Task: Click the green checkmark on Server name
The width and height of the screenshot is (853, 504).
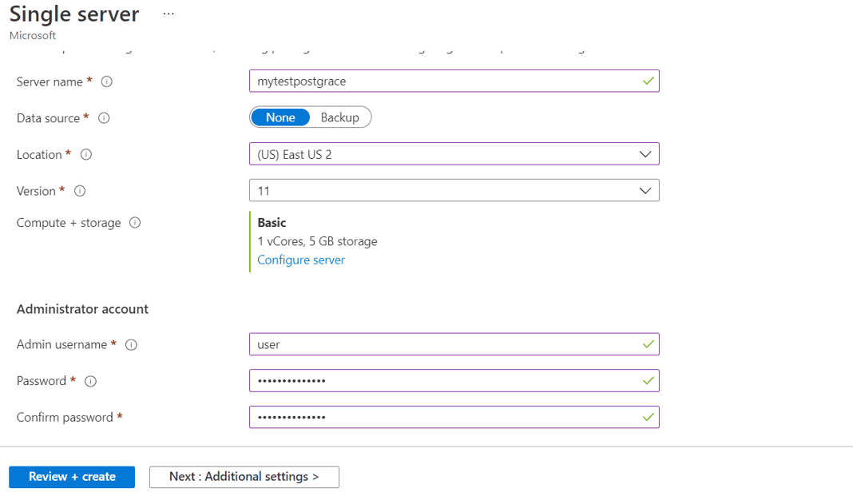Action: click(647, 81)
